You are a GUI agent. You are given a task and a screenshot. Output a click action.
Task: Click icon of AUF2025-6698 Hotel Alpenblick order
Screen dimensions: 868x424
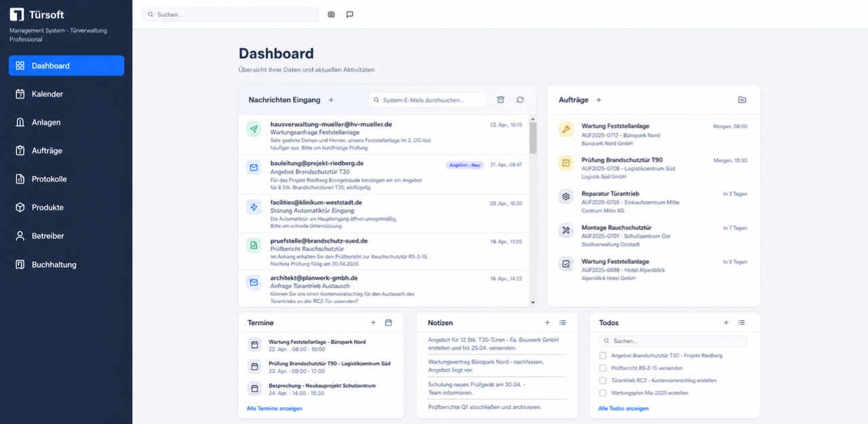pos(566,264)
